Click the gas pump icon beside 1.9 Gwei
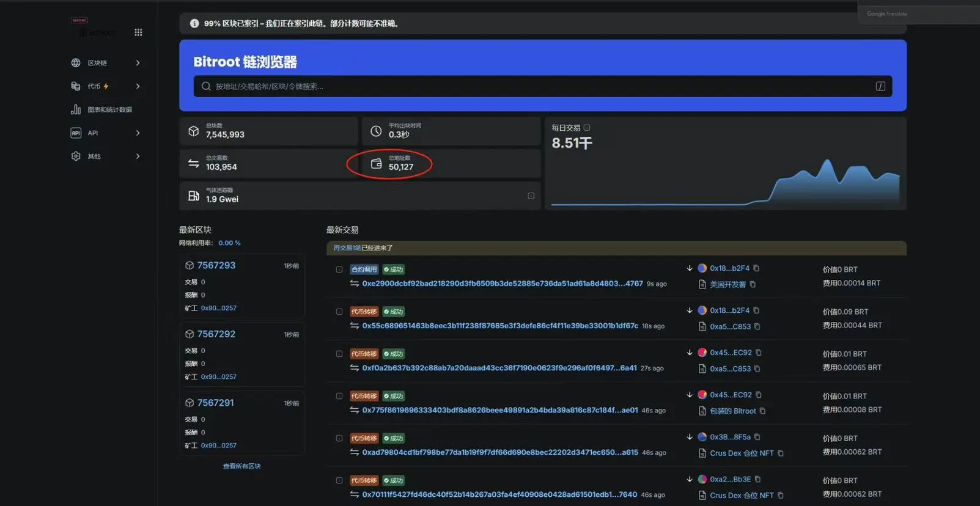Image resolution: width=980 pixels, height=506 pixels. [194, 196]
